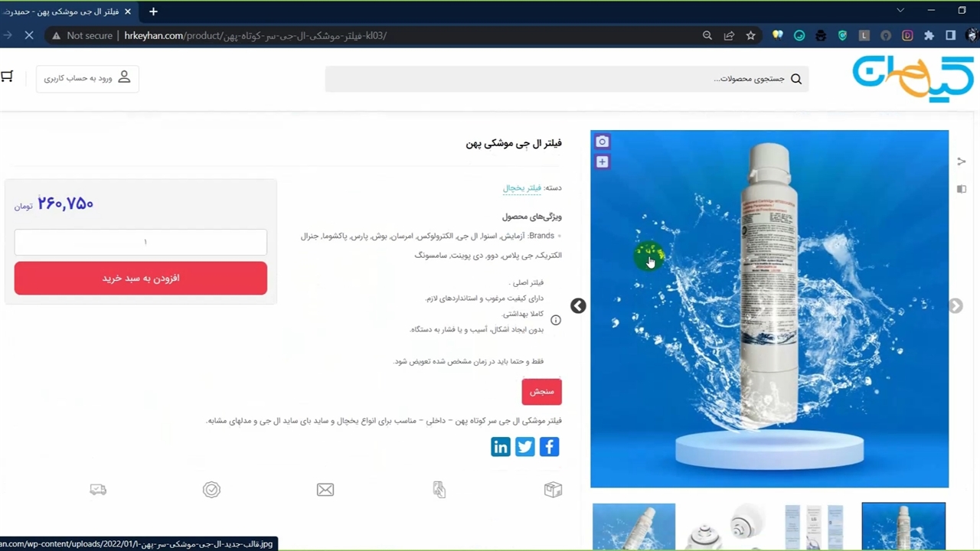Open the browser extensions puzzle icon
The image size is (980, 551).
pyautogui.click(x=929, y=35)
